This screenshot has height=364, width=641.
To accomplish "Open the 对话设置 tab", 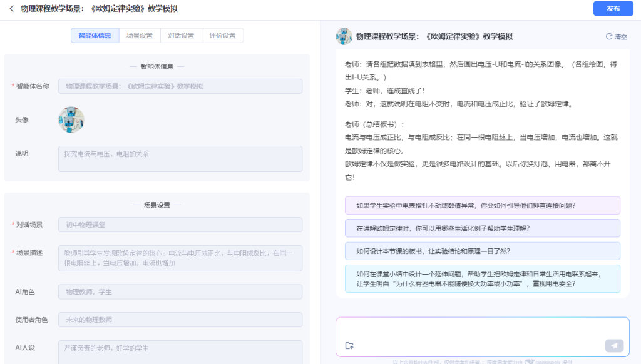I will (x=181, y=36).
